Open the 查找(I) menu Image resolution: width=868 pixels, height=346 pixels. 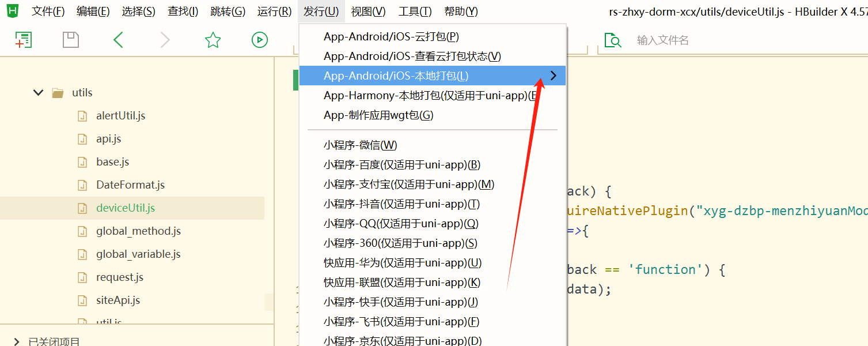coord(183,12)
